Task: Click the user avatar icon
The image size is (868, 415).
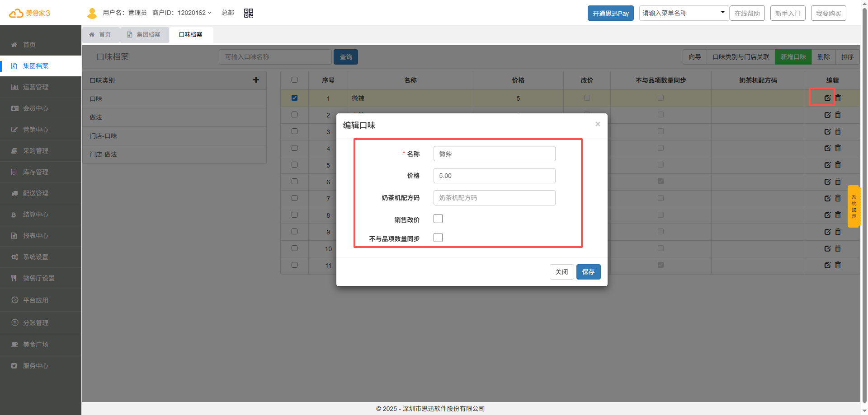Action: click(x=92, y=13)
